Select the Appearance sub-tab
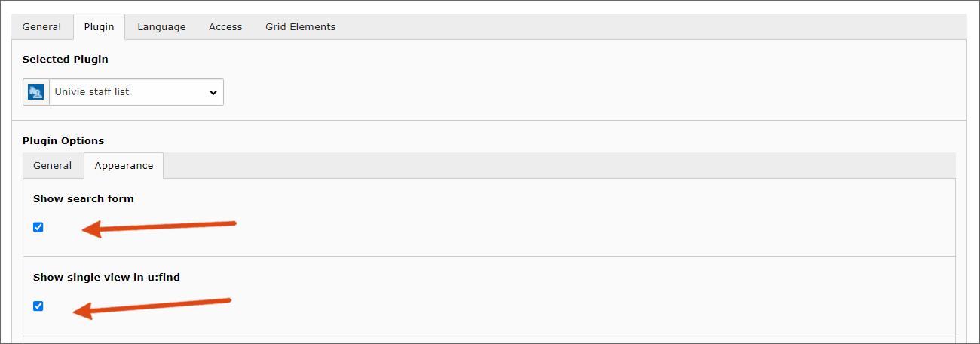The image size is (980, 344). tap(124, 165)
